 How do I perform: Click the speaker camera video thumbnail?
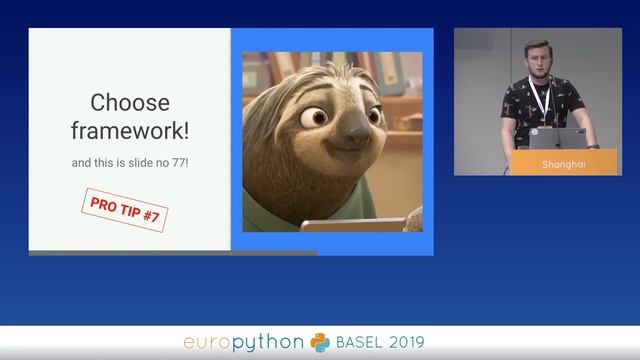tap(538, 102)
